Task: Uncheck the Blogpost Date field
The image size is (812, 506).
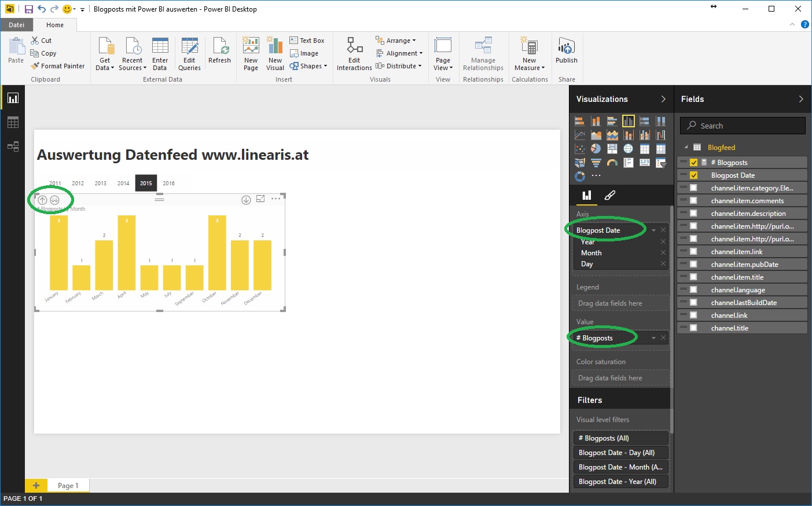Action: coord(693,175)
